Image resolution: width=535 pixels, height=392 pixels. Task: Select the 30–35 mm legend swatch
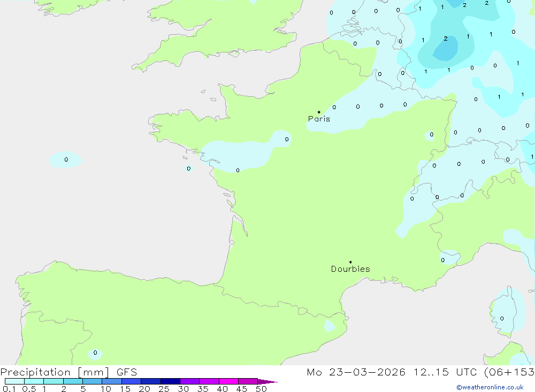coord(190,381)
